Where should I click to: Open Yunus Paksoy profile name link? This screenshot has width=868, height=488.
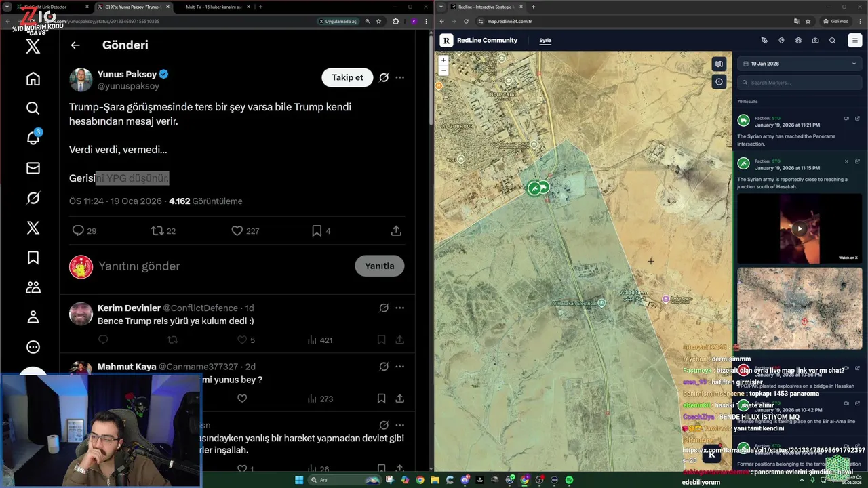[x=127, y=74]
